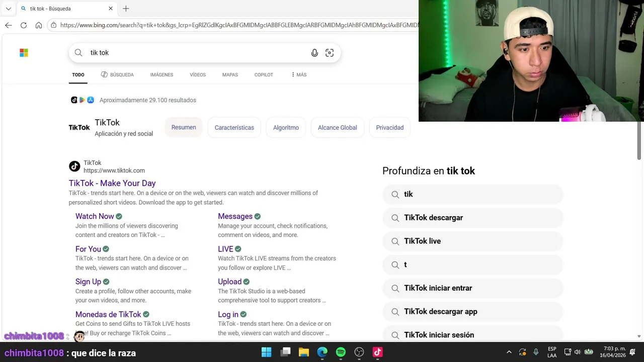Open the Upload sitelink
Screen dimensions: 644x362
229,282
